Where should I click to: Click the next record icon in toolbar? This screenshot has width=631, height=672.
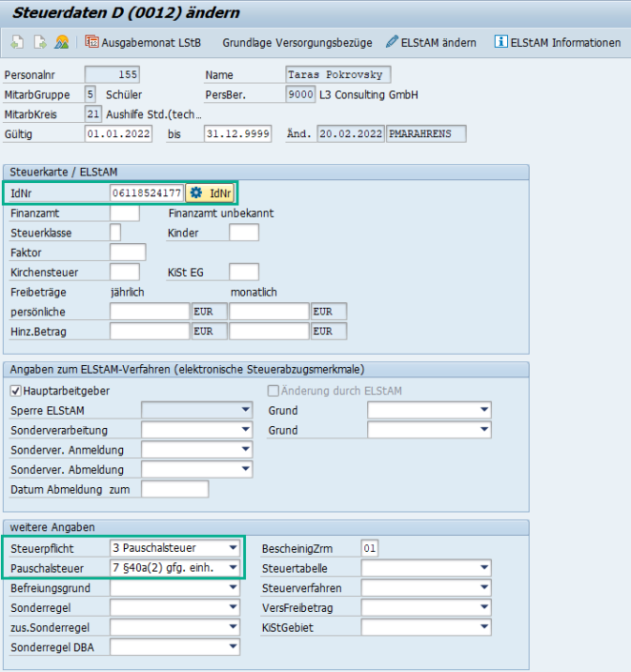tap(39, 43)
